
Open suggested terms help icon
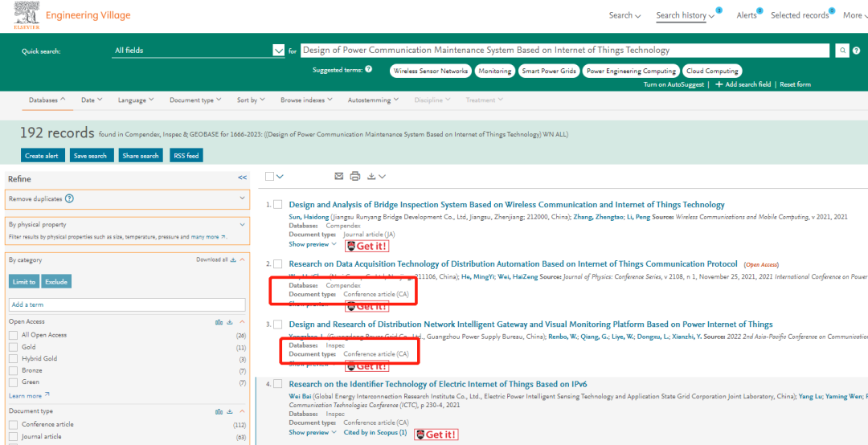coord(368,70)
